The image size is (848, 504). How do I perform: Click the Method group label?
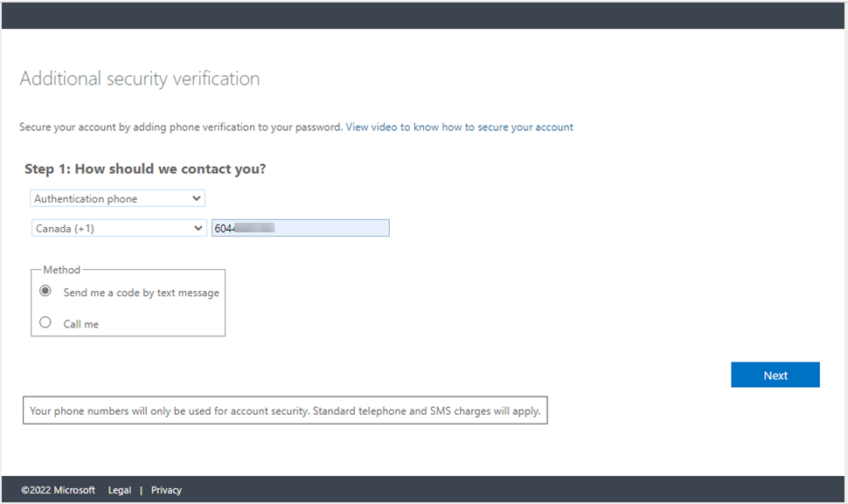tap(61, 270)
